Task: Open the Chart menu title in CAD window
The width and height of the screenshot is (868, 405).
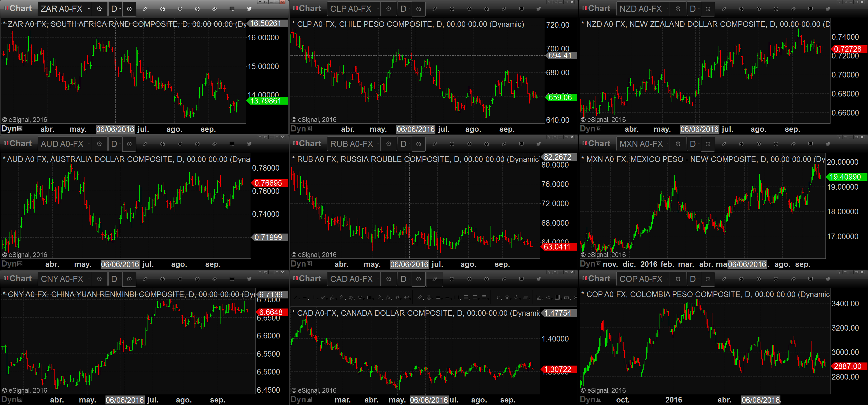Action: click(310, 279)
